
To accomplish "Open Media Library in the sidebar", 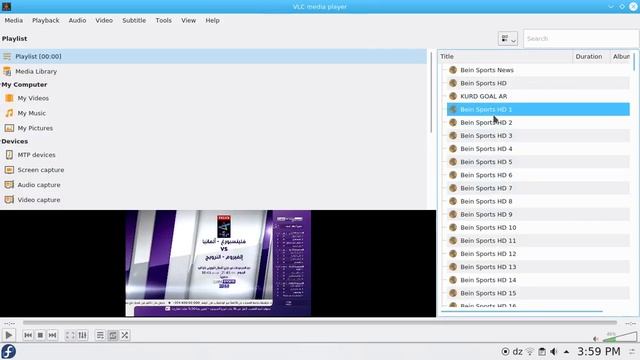I will tap(213, 71).
